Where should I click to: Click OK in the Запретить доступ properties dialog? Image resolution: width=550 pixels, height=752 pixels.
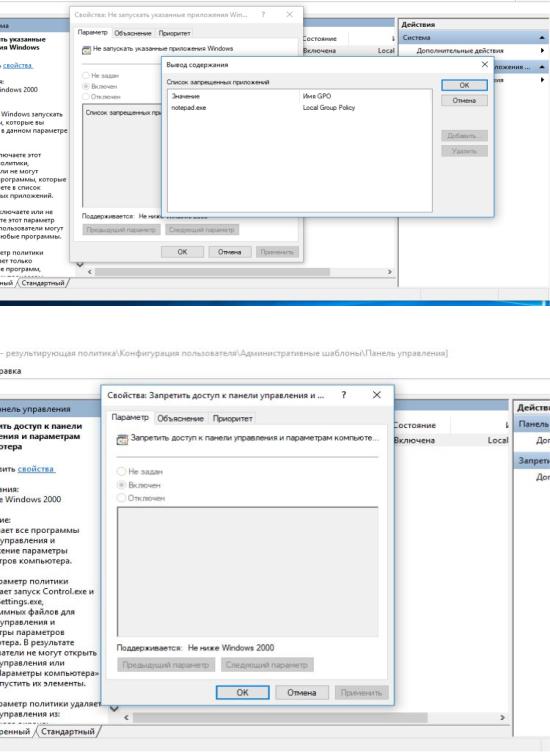243,693
